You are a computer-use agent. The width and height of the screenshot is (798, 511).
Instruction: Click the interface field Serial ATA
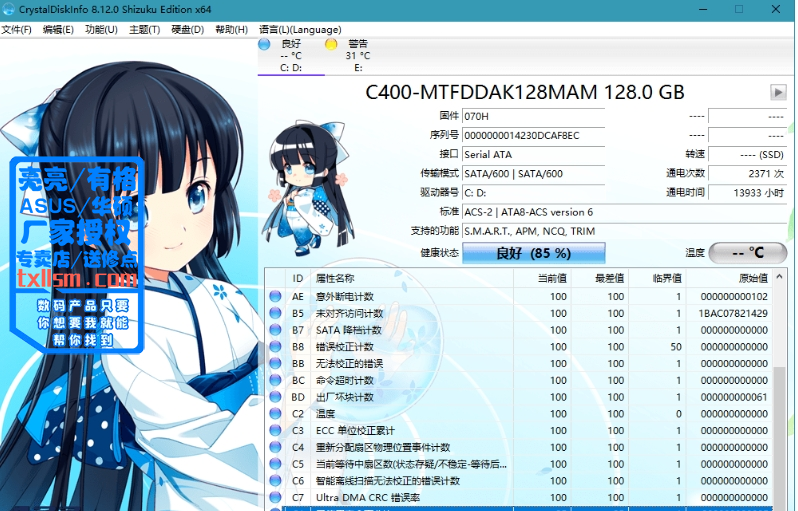tap(533, 155)
